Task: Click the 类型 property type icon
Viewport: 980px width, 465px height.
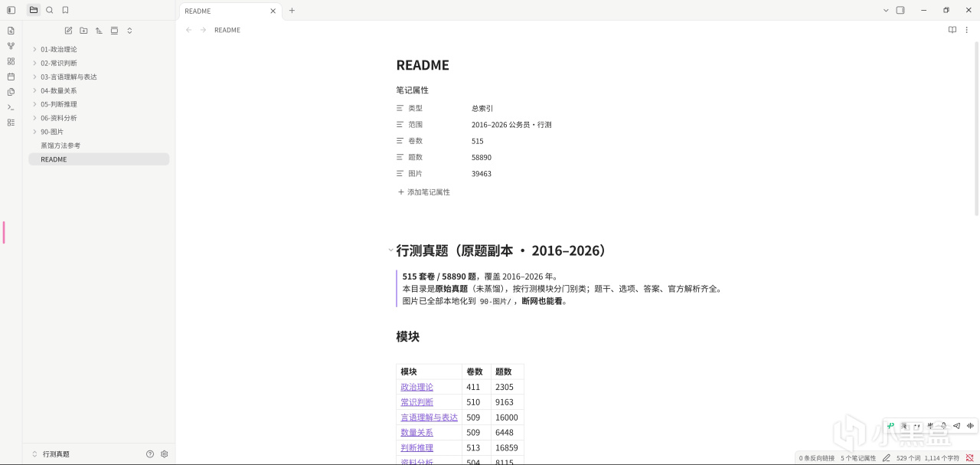Action: 400,108
